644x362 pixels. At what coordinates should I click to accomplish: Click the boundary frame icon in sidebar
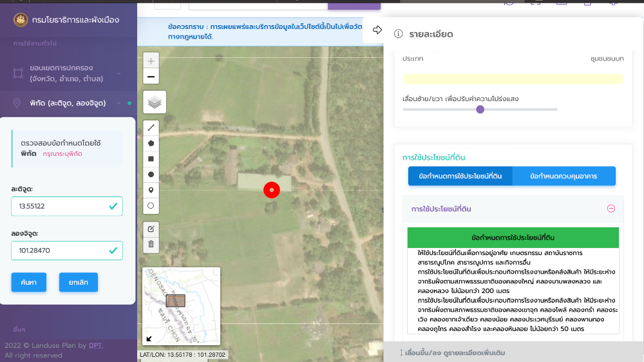click(18, 73)
